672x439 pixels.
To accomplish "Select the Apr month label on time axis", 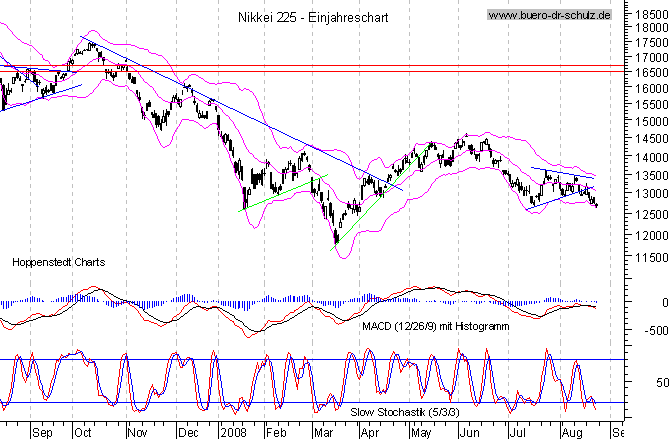I will [x=371, y=432].
